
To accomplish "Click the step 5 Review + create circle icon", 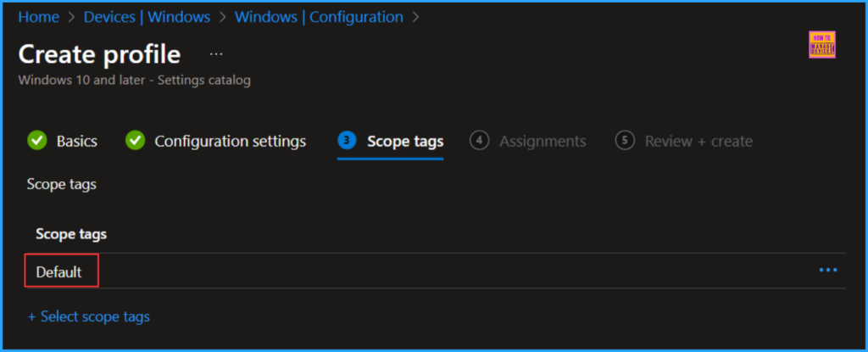I will [x=626, y=141].
